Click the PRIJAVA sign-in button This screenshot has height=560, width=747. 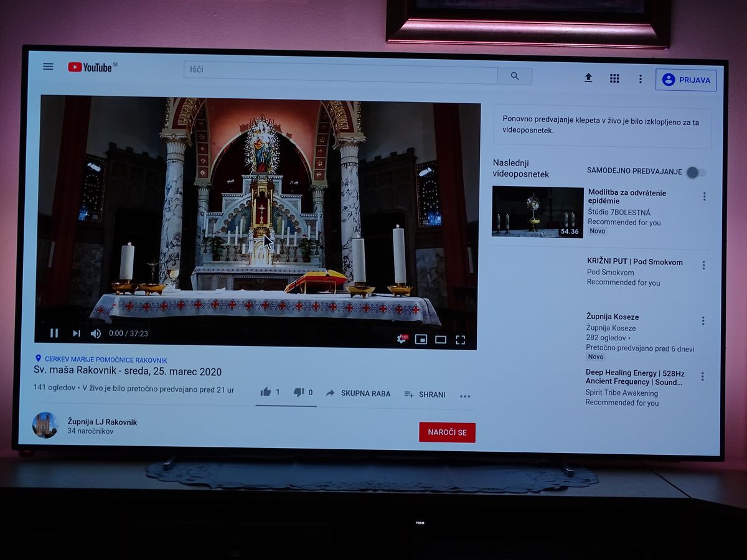point(686,80)
